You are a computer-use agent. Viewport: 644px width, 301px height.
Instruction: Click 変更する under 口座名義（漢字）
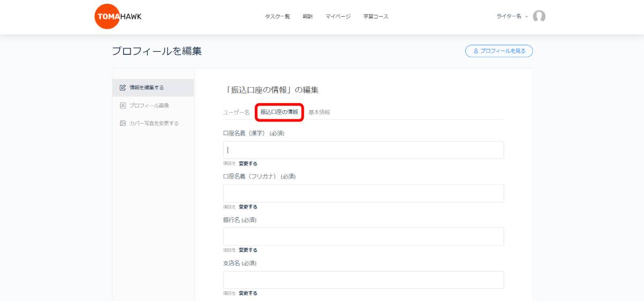tap(248, 163)
